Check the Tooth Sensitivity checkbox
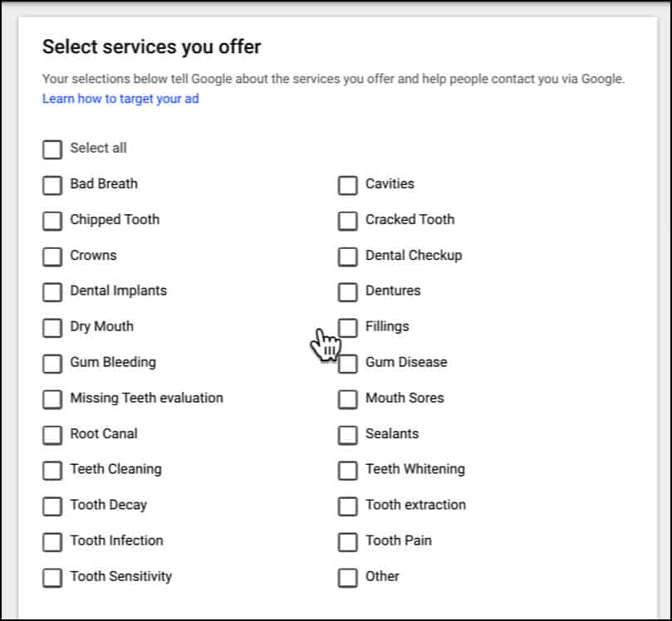 tap(52, 578)
